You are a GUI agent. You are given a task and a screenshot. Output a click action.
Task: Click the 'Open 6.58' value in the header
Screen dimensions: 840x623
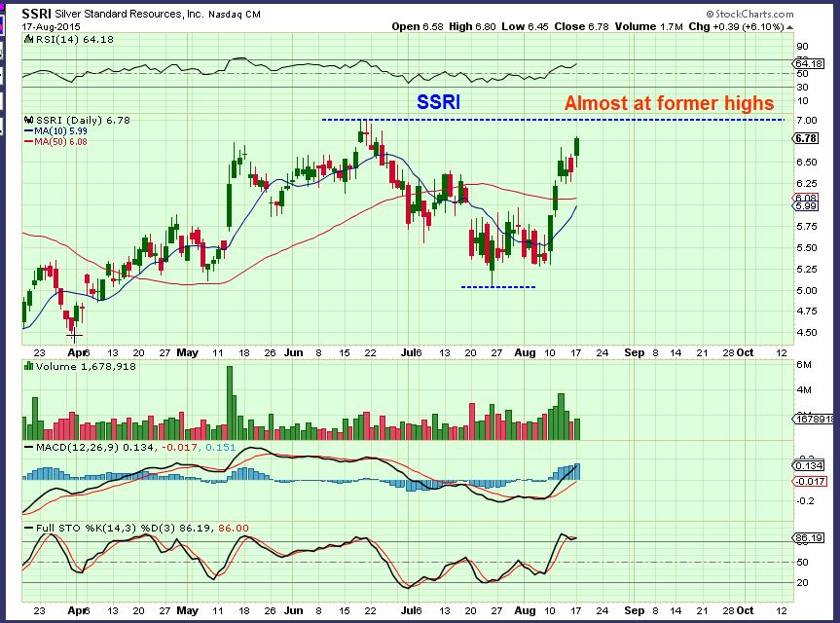[x=418, y=27]
